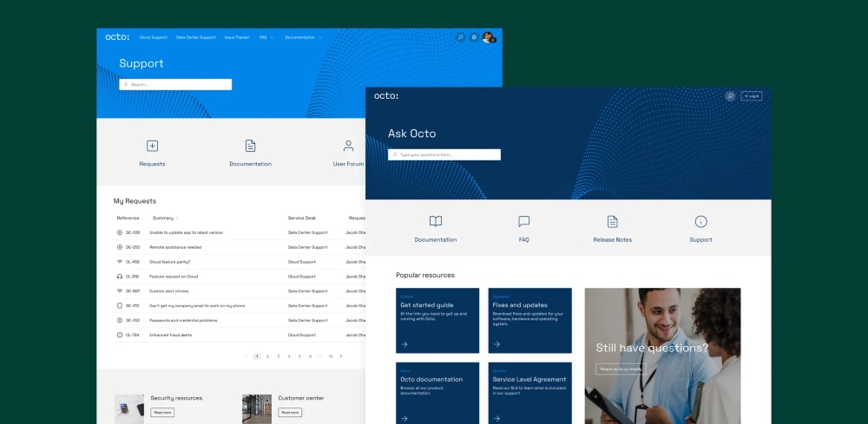The image size is (868, 424).
Task: Open Cloud Support in the top navigation
Action: pos(154,37)
